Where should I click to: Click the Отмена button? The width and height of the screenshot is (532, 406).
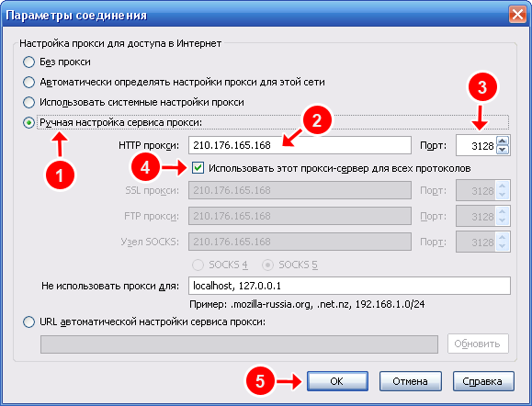click(x=410, y=381)
